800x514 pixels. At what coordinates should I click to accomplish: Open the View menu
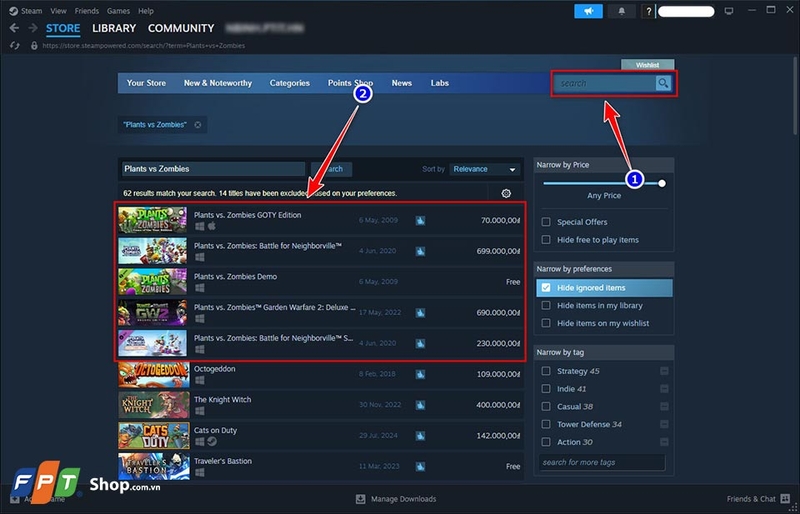pos(59,11)
